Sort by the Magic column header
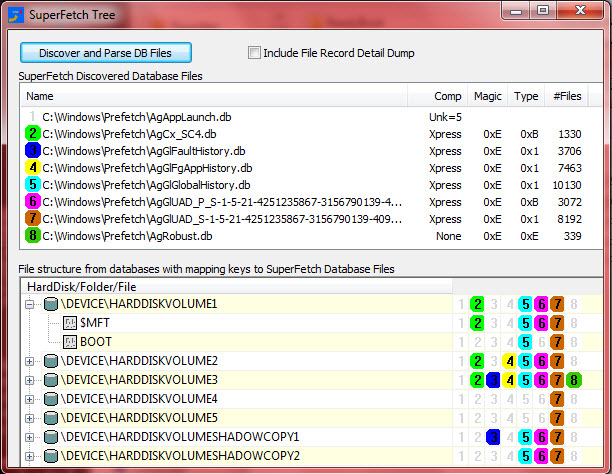 487,96
